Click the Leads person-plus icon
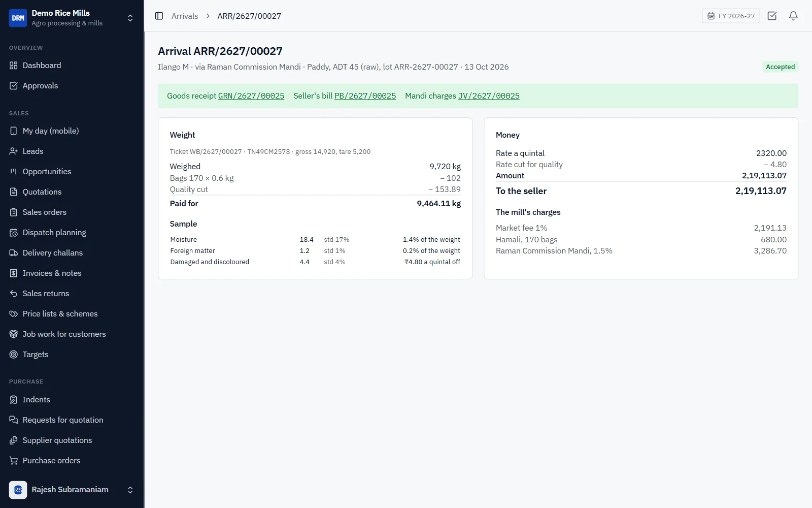The height and width of the screenshot is (508, 812). click(x=14, y=151)
